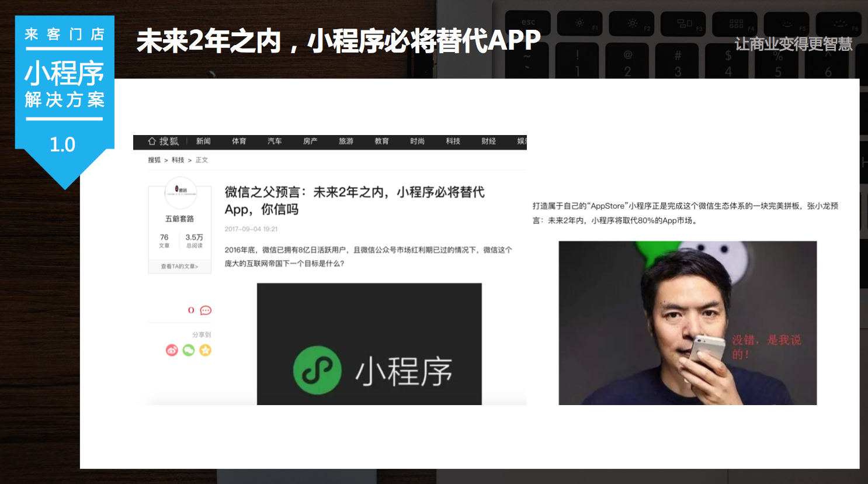Share via the Weibo icon
Screen dimensions: 868x484
(172, 350)
